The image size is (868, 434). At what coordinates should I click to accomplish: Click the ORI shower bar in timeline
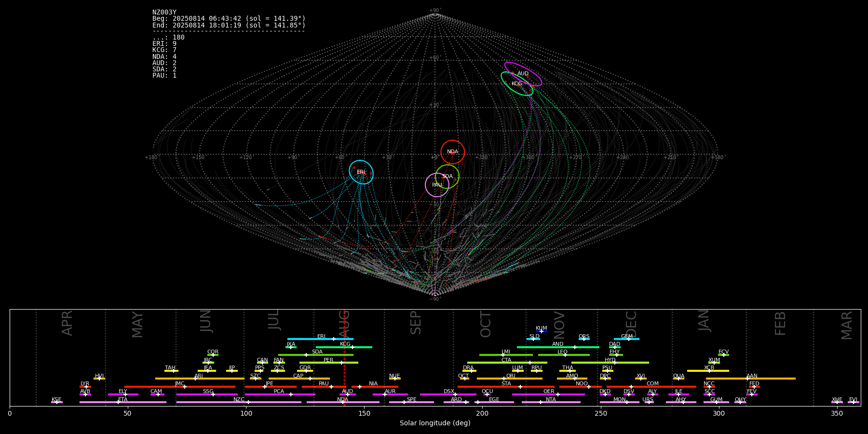(x=510, y=379)
